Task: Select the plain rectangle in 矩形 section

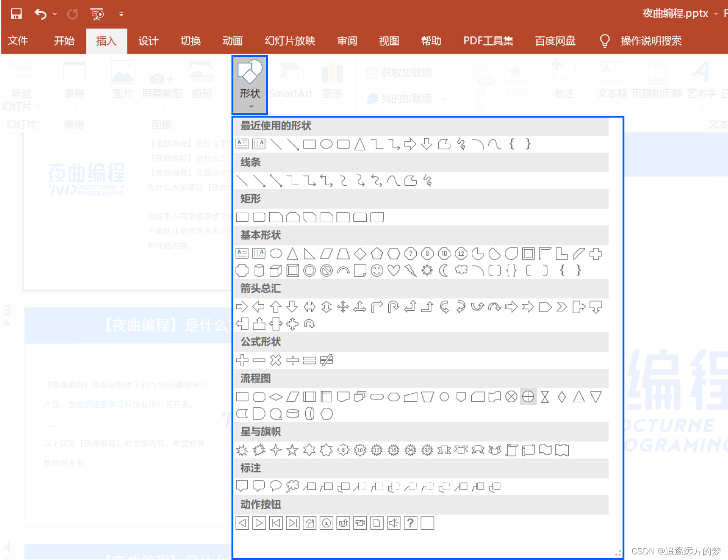Action: pos(242,217)
